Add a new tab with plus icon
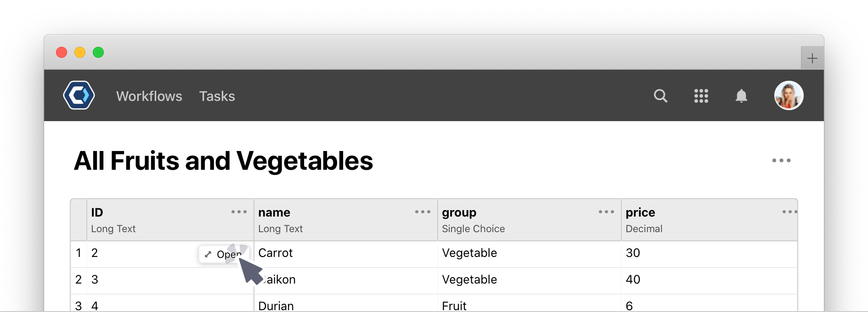 812,58
